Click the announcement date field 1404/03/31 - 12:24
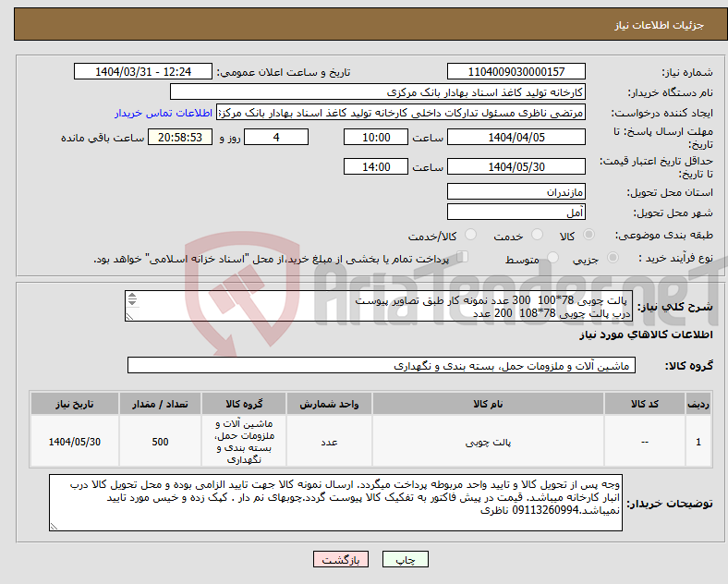 click(x=143, y=72)
